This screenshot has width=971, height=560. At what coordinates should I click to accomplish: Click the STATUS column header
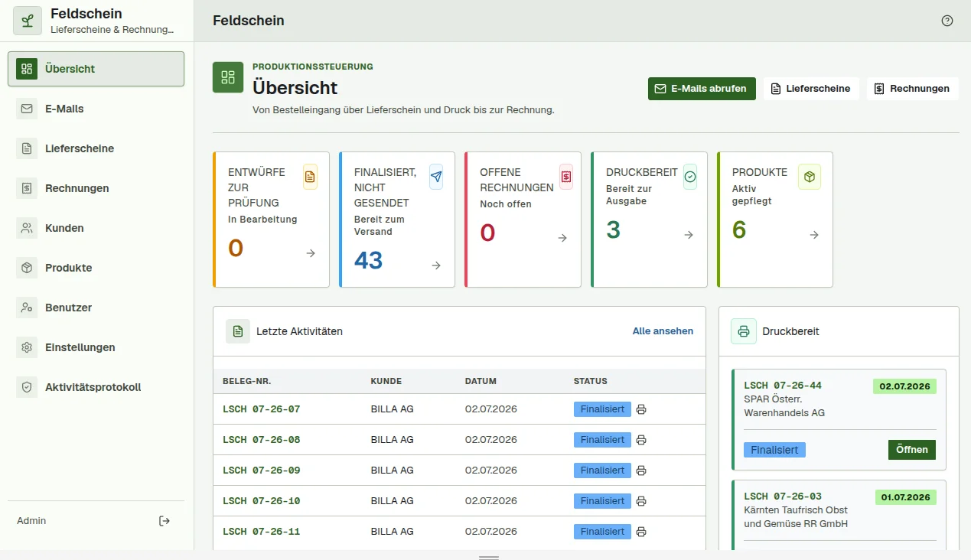pyautogui.click(x=591, y=381)
